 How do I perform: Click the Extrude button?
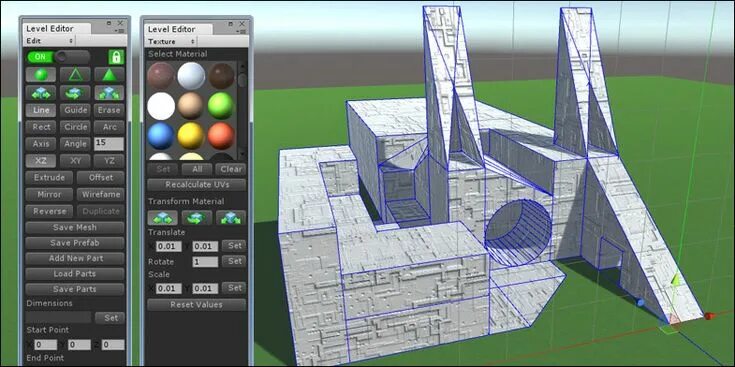coord(49,178)
